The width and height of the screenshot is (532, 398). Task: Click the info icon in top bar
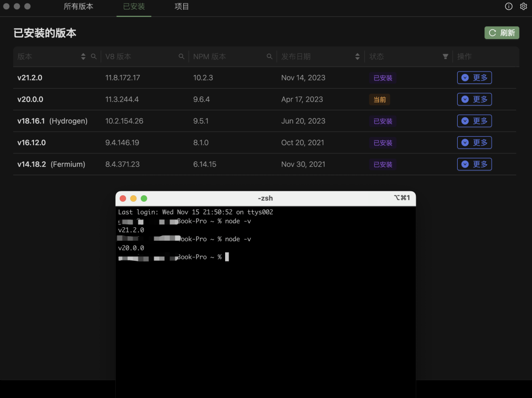pyautogui.click(x=509, y=6)
